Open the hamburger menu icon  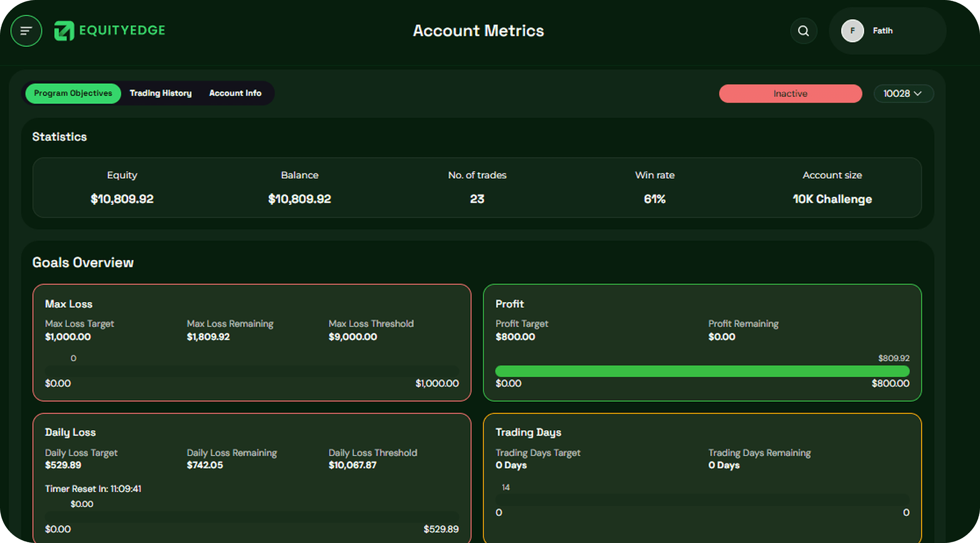coord(26,31)
